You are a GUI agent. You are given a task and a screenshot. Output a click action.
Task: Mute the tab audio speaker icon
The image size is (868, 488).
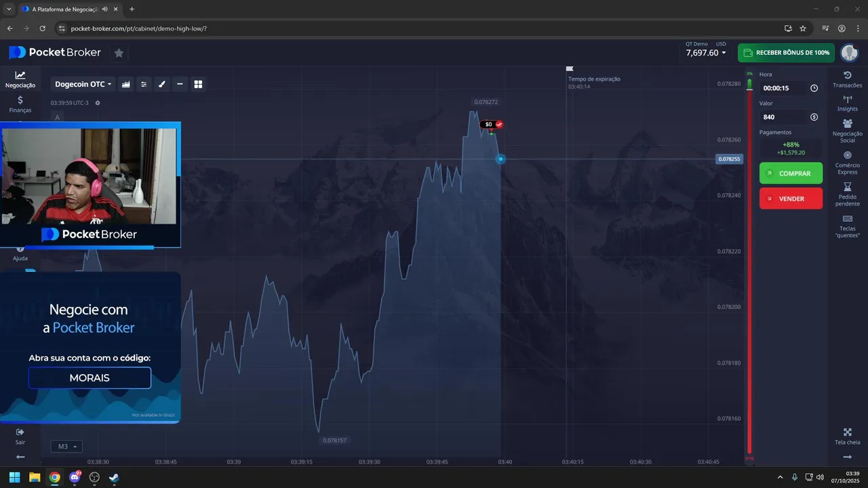104,9
